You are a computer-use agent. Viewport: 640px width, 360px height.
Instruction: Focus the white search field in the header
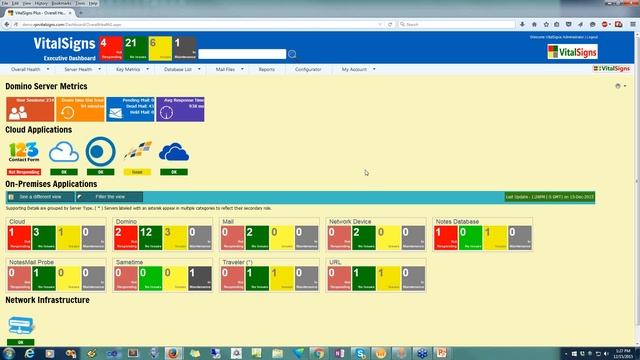coord(242,54)
